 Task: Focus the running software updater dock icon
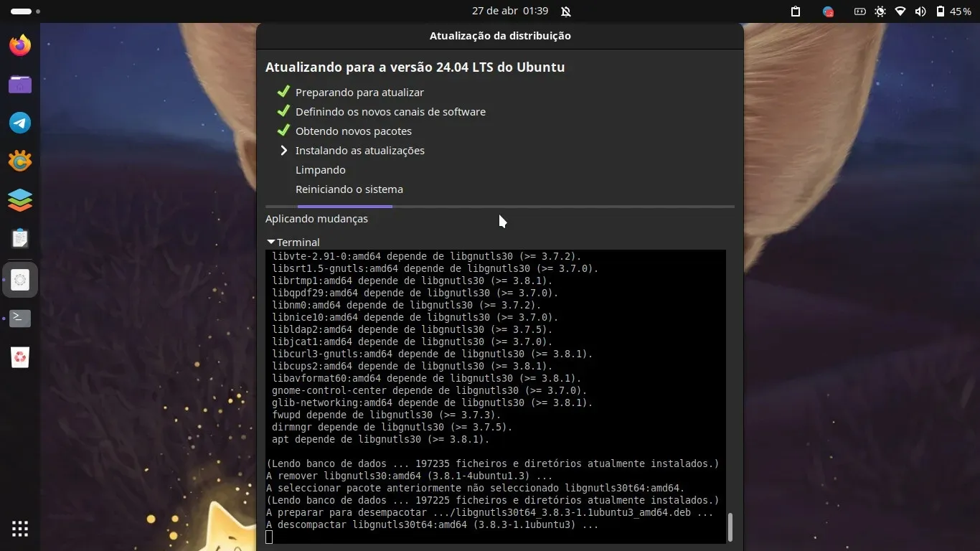point(20,280)
